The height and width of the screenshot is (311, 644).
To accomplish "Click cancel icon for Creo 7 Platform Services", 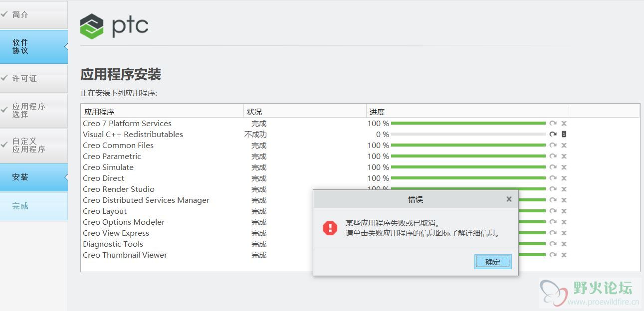I will tap(564, 123).
